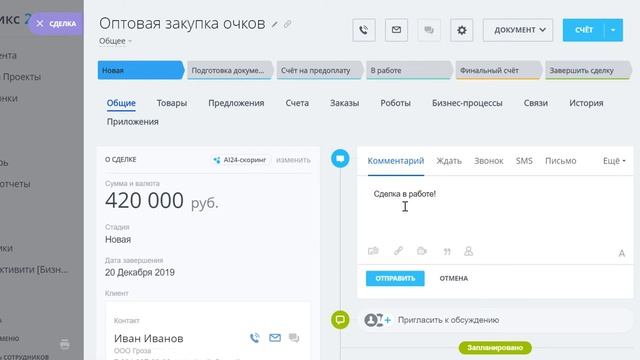Copy the deal link icon next to title
The image size is (640, 360).
(288, 24)
